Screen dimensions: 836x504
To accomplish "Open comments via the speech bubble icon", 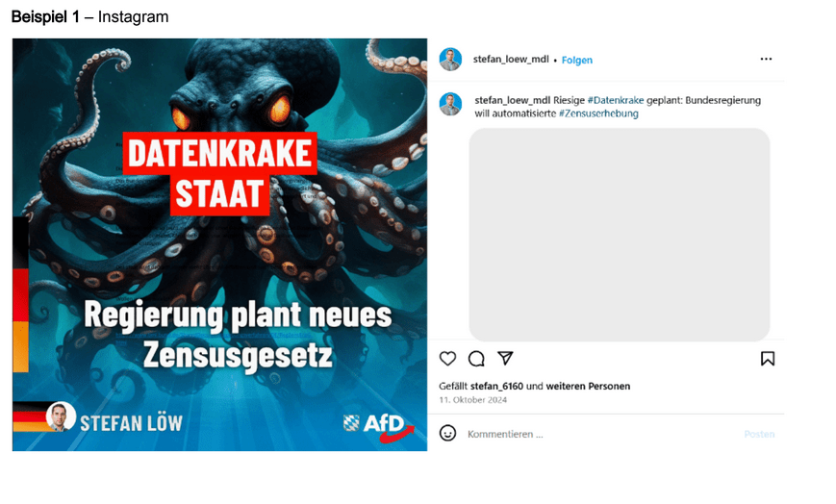I will click(476, 359).
